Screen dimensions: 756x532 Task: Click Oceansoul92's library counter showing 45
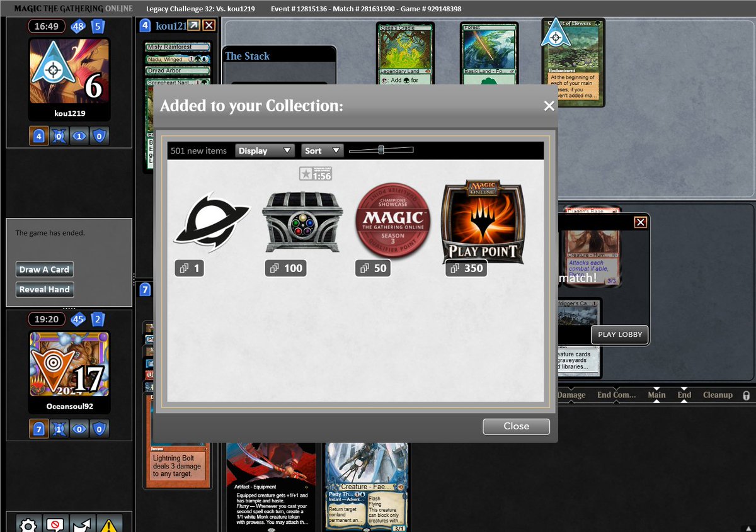78,319
